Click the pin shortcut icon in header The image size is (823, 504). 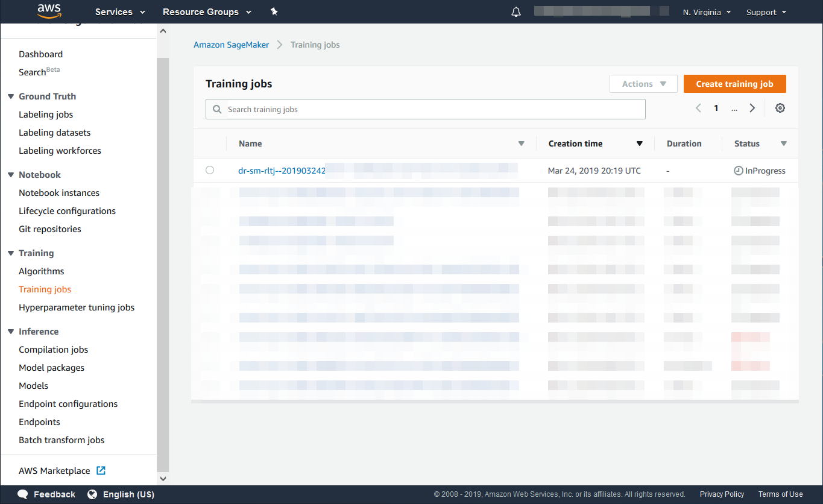[274, 12]
